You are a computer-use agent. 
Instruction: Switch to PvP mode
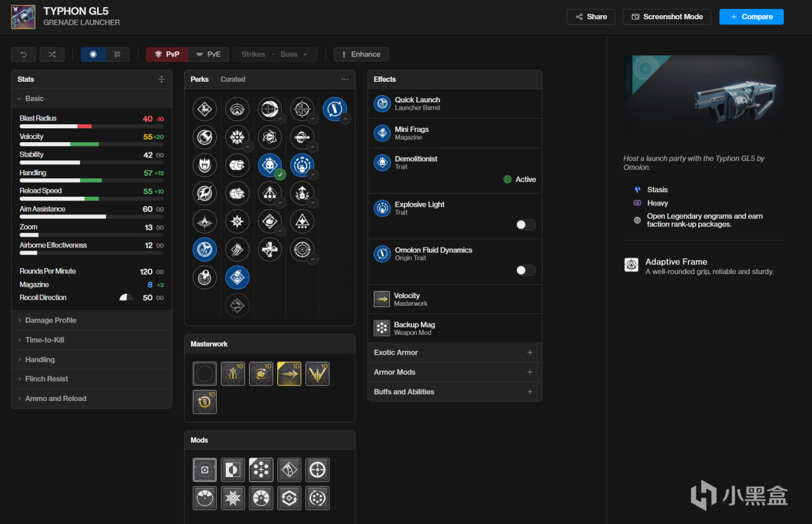167,55
